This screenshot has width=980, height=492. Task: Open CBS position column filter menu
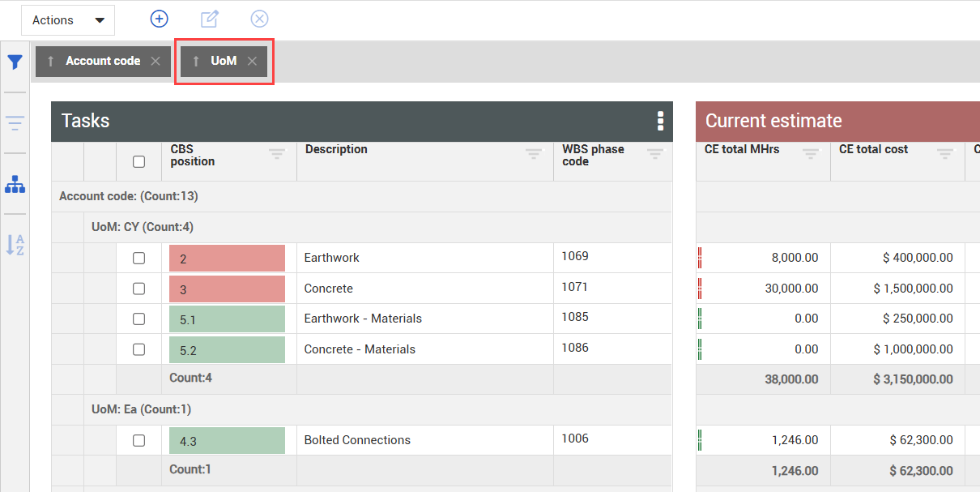point(277,153)
